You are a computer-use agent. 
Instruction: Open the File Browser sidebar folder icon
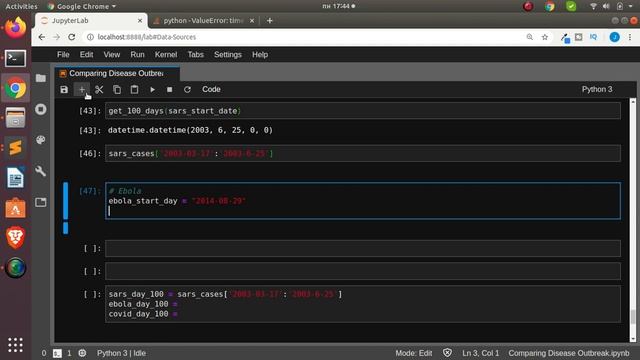[41, 78]
